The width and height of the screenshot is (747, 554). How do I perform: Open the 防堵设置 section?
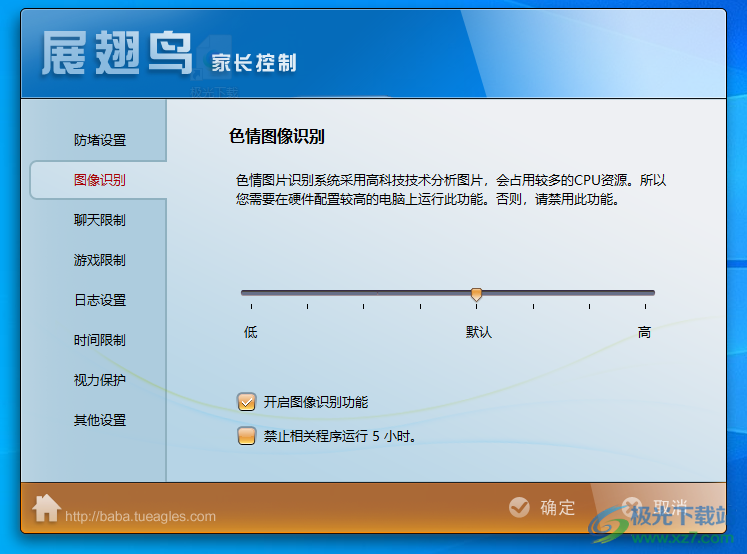100,140
